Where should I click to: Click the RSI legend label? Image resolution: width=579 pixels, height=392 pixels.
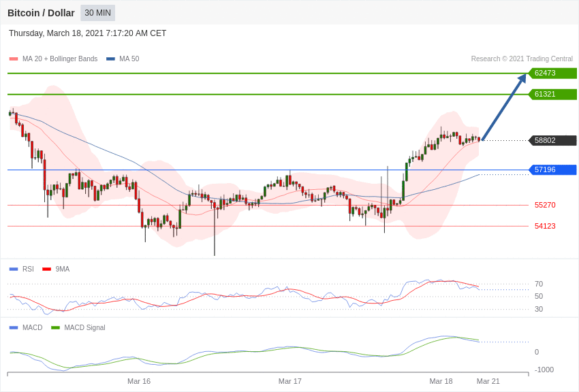[28, 269]
